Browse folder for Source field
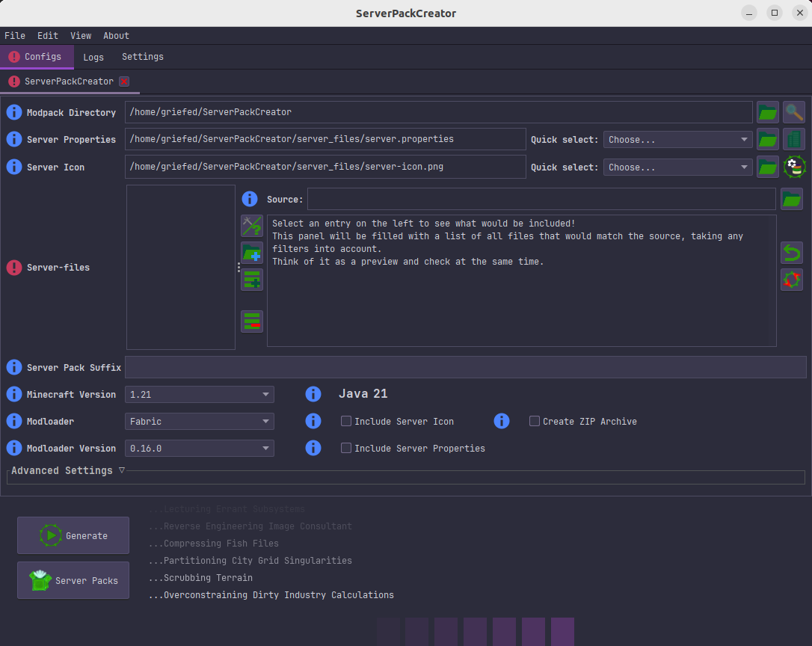The width and height of the screenshot is (812, 646). tap(791, 199)
